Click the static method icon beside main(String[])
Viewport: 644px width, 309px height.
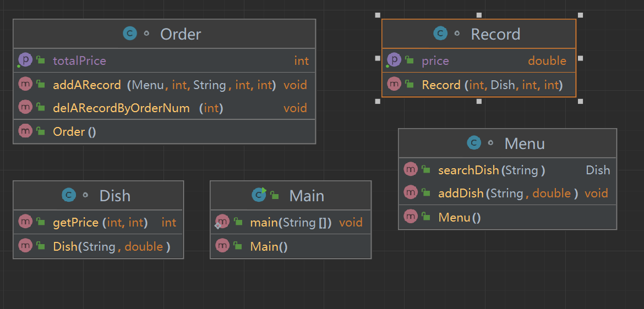coord(222,222)
